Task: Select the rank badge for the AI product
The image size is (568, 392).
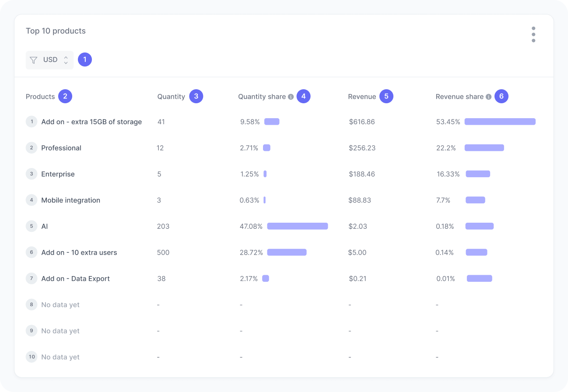Action: coord(31,226)
